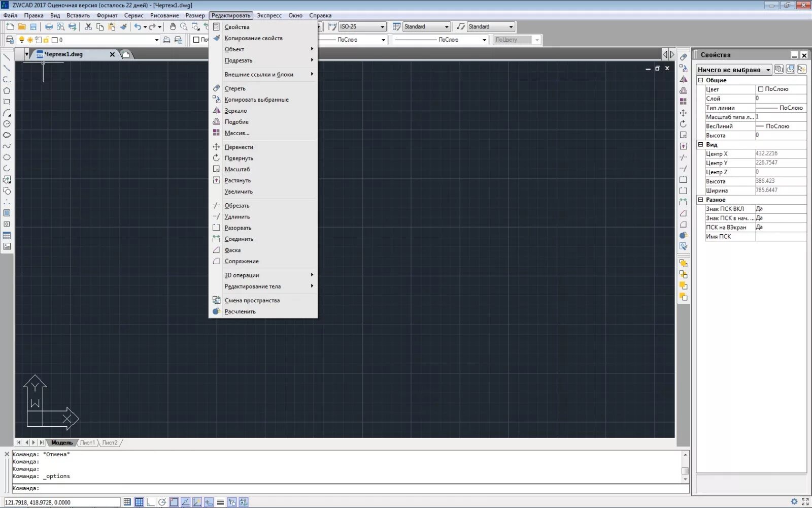This screenshot has height=508, width=812.
Task: Open the undo history dropdown arrow
Action: pyautogui.click(x=145, y=26)
